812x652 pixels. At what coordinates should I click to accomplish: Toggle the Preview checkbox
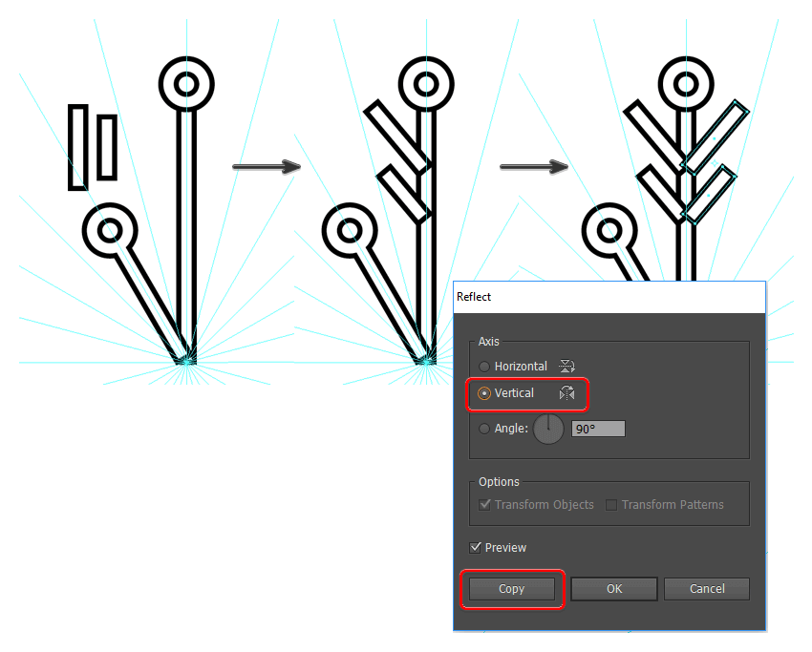click(x=476, y=548)
